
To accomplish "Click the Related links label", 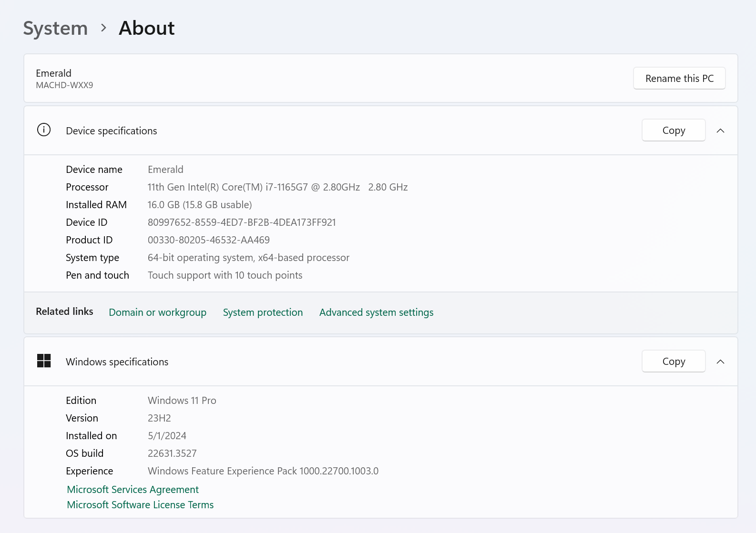I will coord(64,312).
